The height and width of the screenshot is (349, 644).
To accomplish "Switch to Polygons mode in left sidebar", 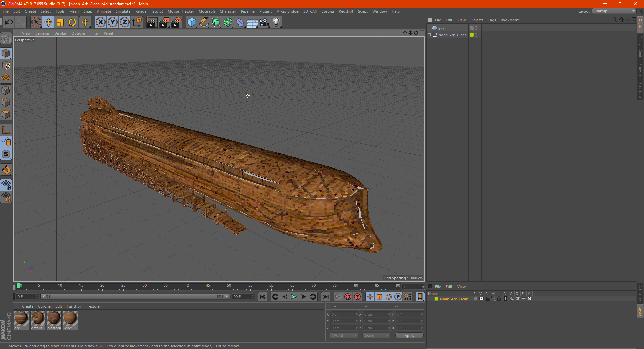I will [x=6, y=114].
